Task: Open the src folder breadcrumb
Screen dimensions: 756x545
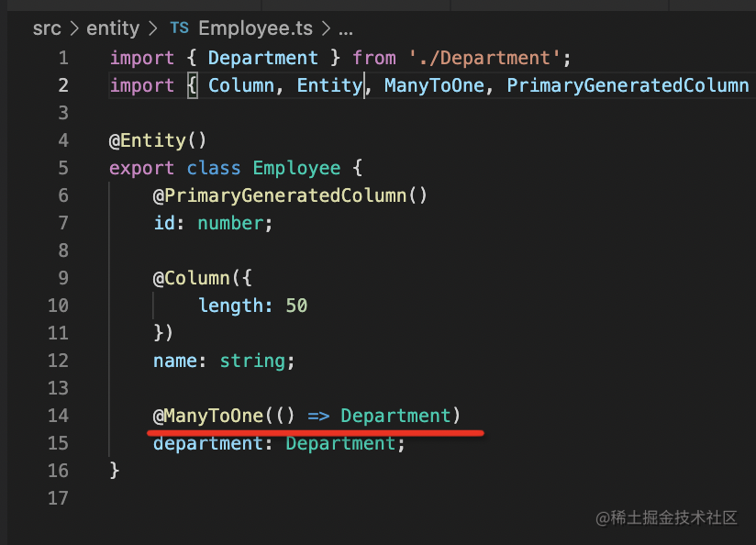Action: click(x=46, y=28)
